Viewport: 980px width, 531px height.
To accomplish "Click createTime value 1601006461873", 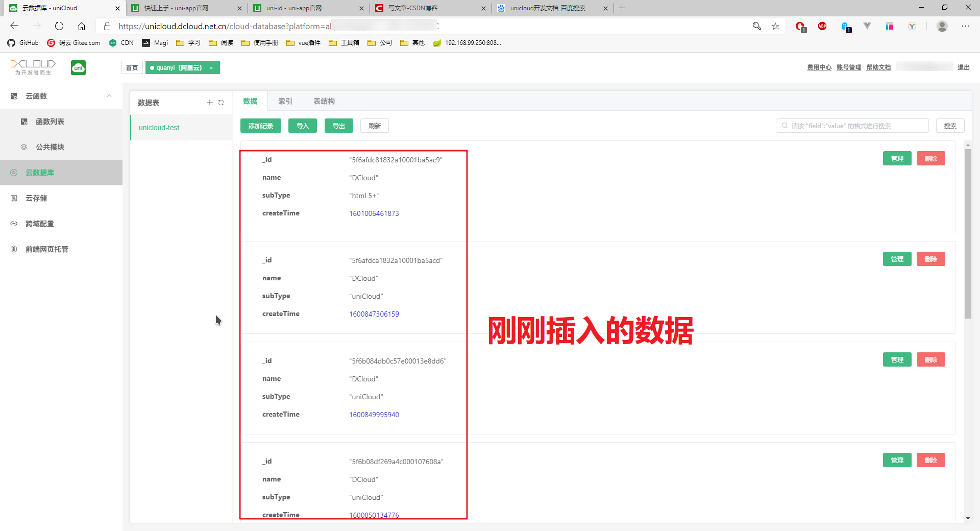I will (x=374, y=213).
